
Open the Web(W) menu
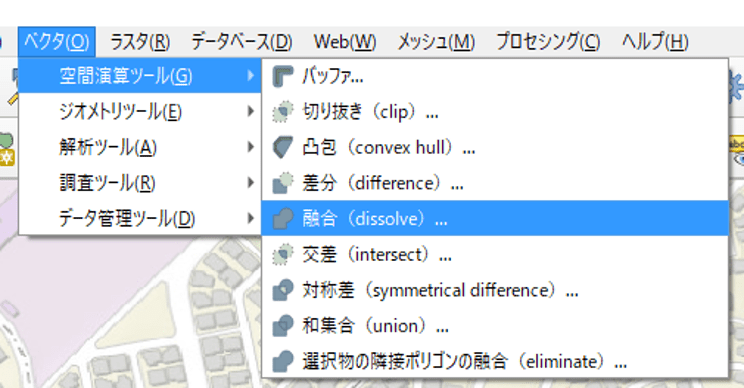tap(345, 42)
